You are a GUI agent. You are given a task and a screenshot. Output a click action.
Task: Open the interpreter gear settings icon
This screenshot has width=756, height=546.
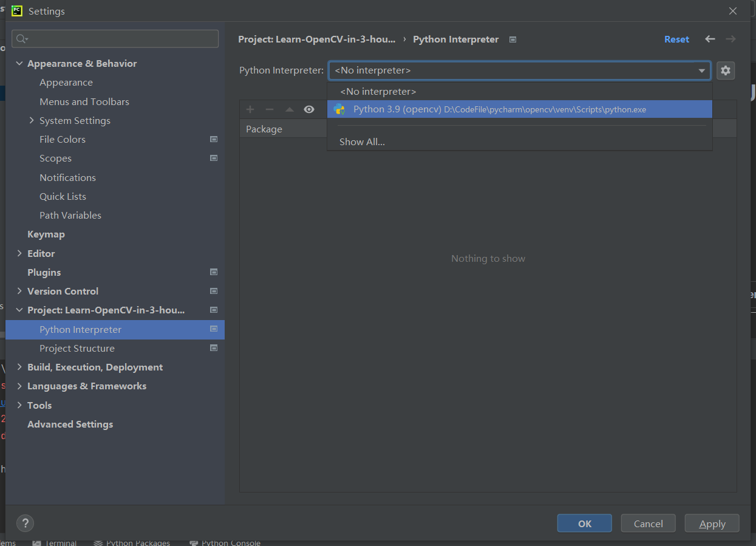click(725, 70)
